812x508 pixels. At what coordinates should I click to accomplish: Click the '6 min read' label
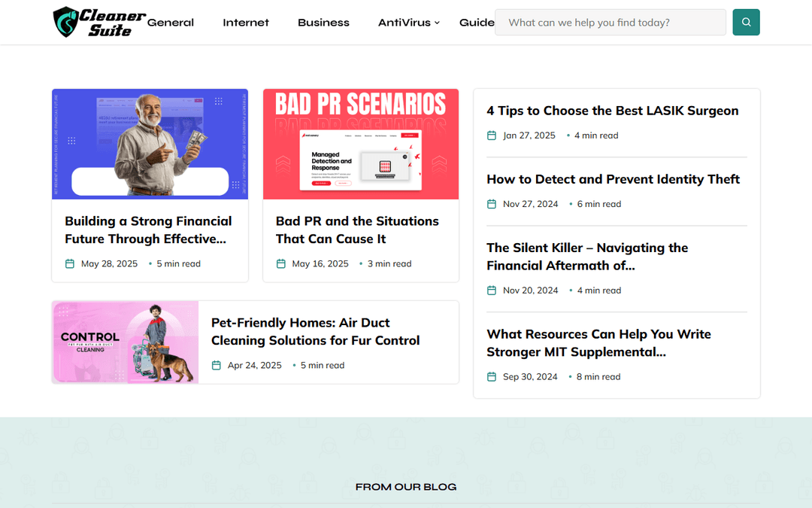click(599, 204)
